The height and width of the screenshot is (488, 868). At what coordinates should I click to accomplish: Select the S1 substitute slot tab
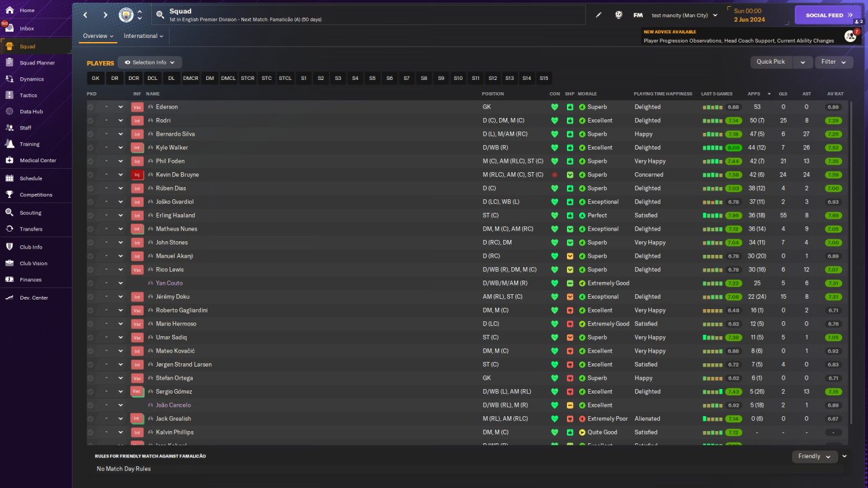[304, 78]
